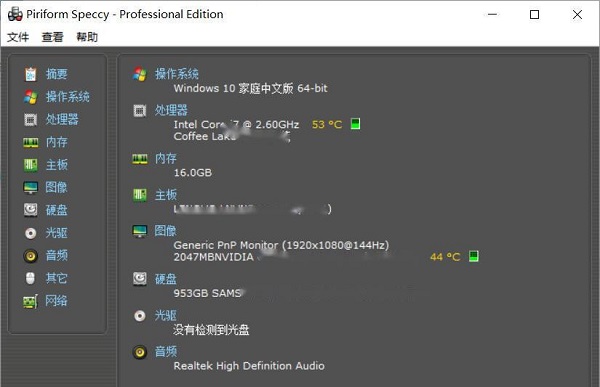Open the 查看 menu

(x=52, y=37)
